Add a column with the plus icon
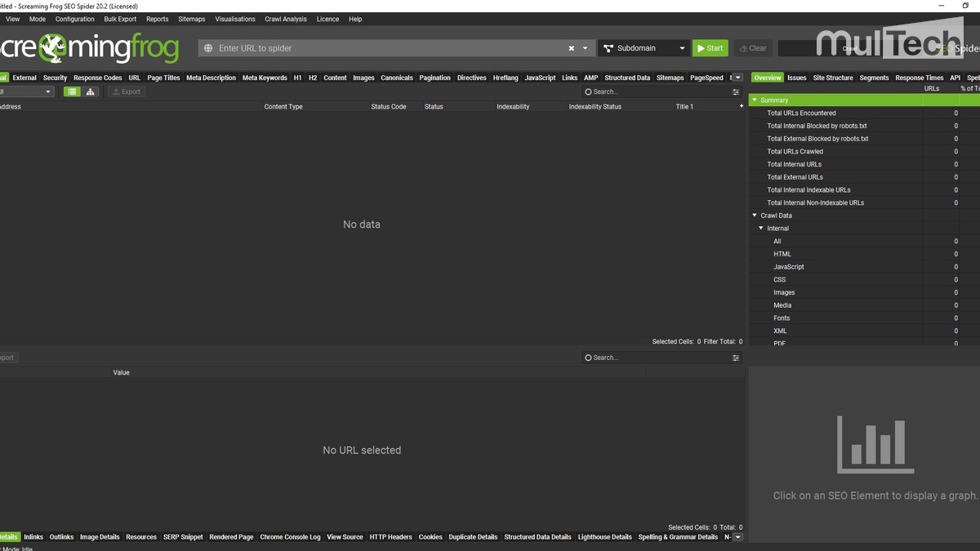This screenshot has height=551, width=980. coord(741,106)
